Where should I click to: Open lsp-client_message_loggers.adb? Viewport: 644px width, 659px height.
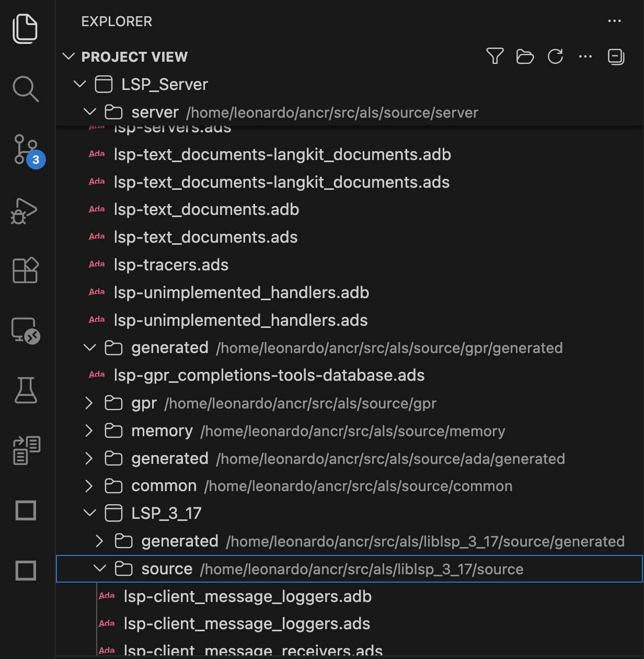[248, 596]
